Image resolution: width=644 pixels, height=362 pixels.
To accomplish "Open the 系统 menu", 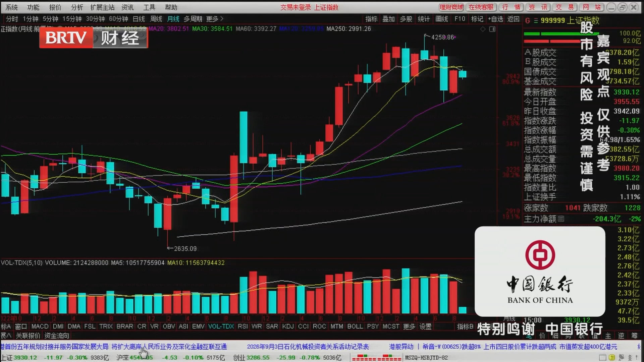I will pos(11,7).
